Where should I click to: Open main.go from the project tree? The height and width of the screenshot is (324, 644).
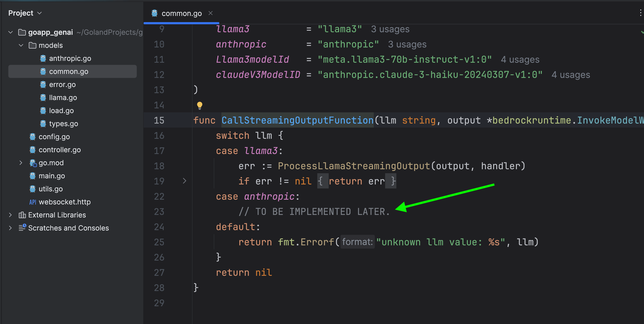pyautogui.click(x=52, y=176)
